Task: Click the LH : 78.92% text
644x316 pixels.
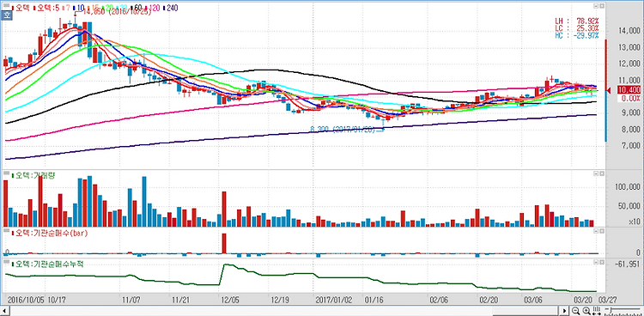Action: 577,20
